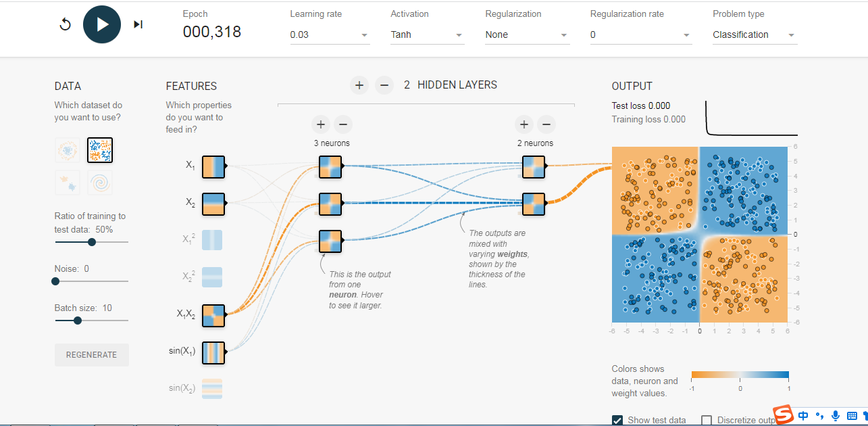Select the circle dataset thumbnail
868x426 pixels.
[x=68, y=150]
